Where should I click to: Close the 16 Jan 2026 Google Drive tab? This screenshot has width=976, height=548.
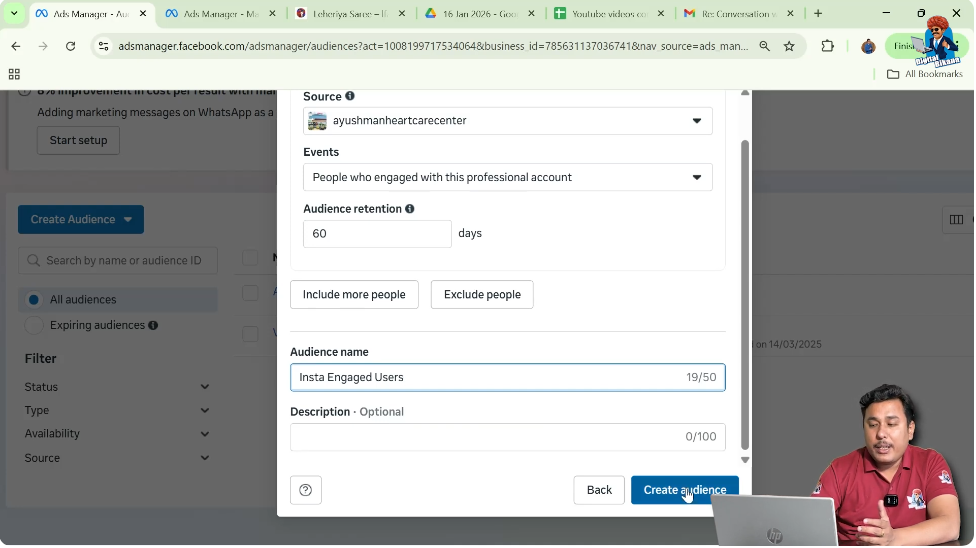click(x=531, y=13)
